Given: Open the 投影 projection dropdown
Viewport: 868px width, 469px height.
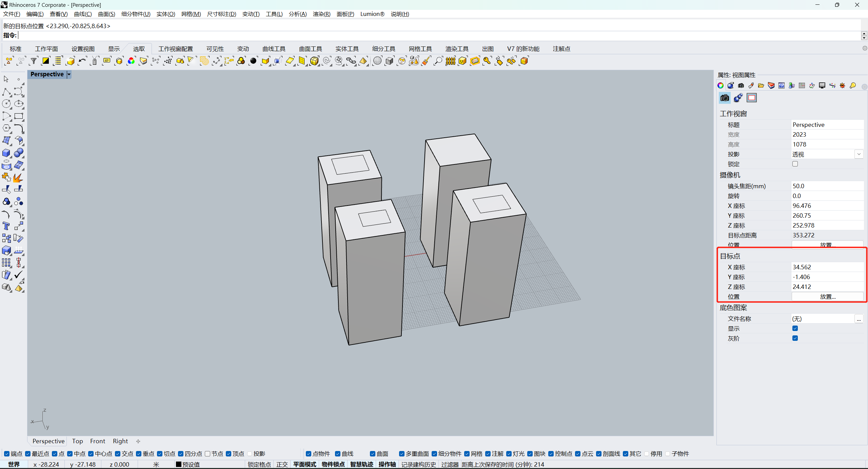Looking at the screenshot, I should pyautogui.click(x=859, y=154).
